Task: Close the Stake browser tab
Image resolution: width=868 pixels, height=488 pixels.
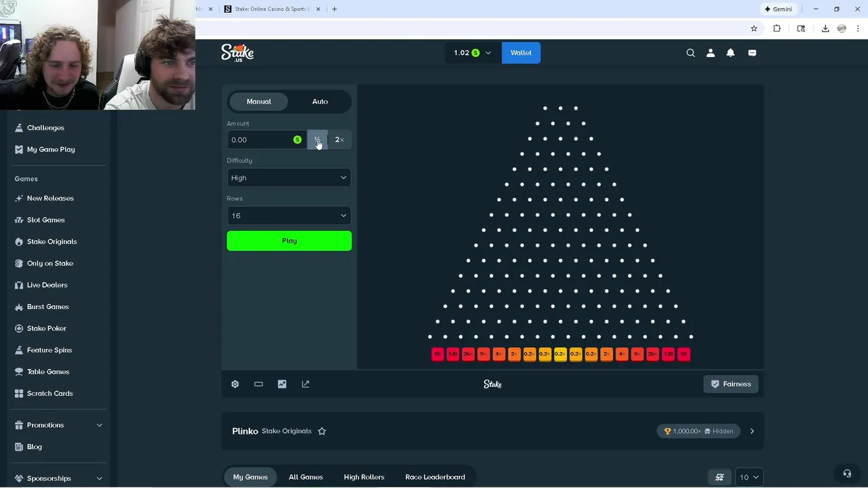Action: 317,9
